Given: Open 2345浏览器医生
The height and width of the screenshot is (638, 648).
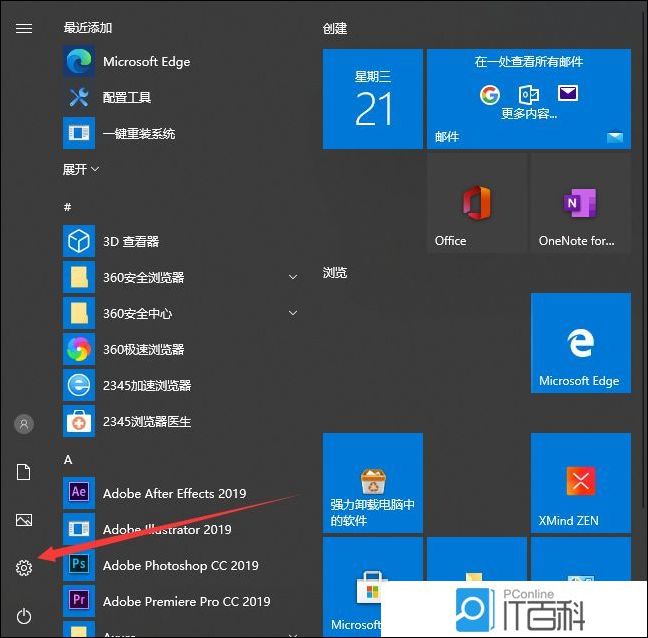Looking at the screenshot, I should click(x=180, y=421).
